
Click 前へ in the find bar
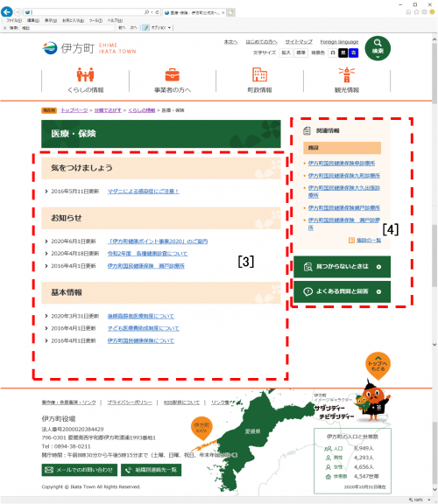(122, 28)
